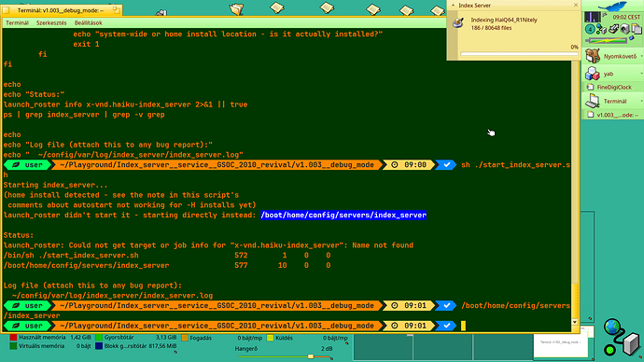Click the yab cubes icon in Deskbar
Screen dimensions: 644x362
(593, 74)
